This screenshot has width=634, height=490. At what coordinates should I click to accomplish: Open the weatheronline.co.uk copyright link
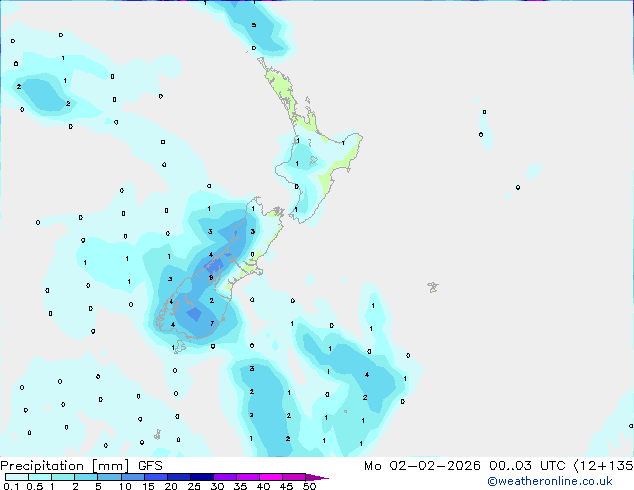[549, 481]
